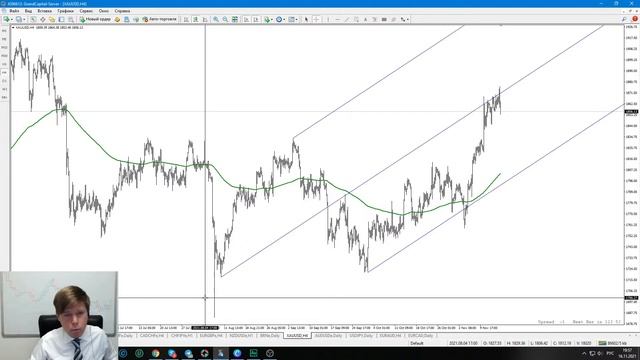640x360 pixels.
Task: Zoom out of the chart
Action: (x=225, y=19)
